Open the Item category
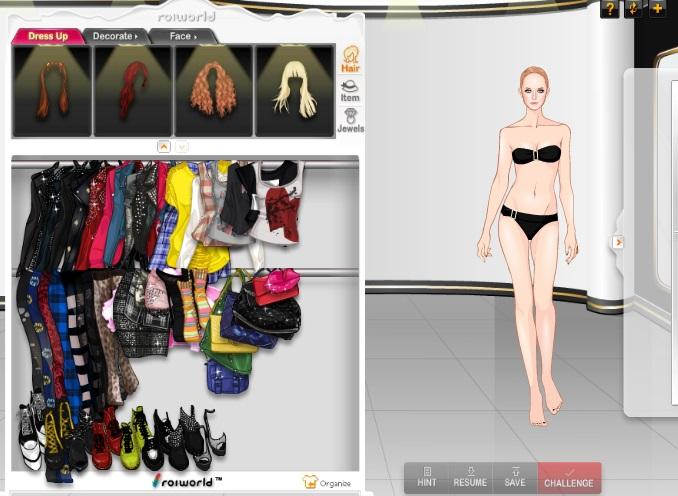Viewport: 678px width, 496px height. (350, 90)
